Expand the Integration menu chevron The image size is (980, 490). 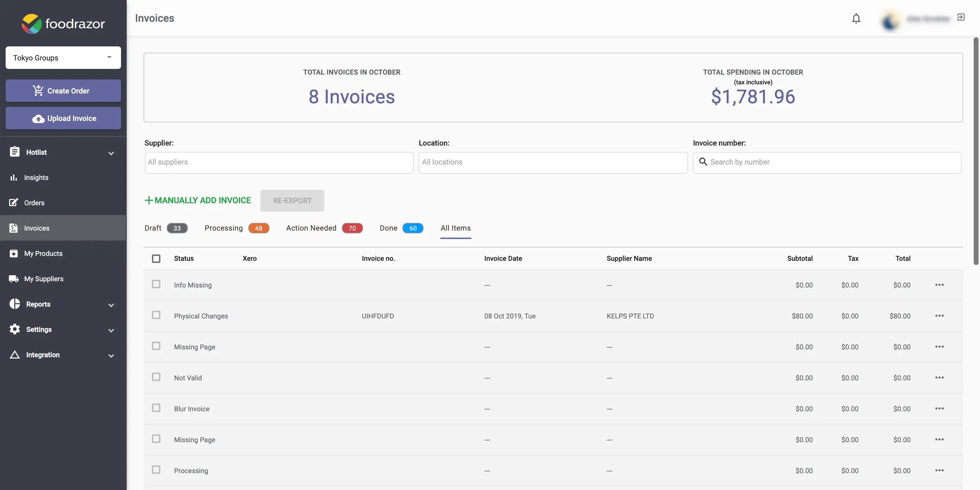click(111, 356)
